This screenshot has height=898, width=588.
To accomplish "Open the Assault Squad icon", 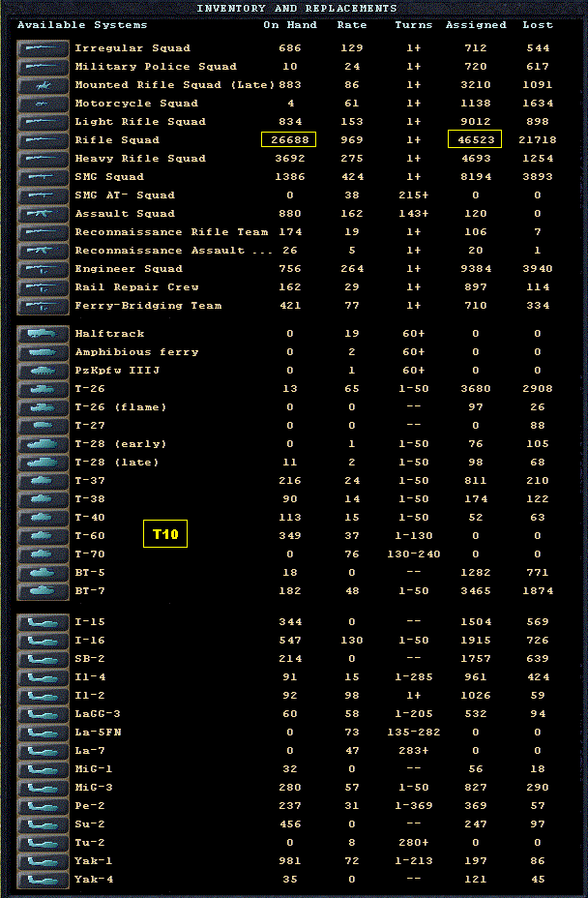I will point(43,214).
